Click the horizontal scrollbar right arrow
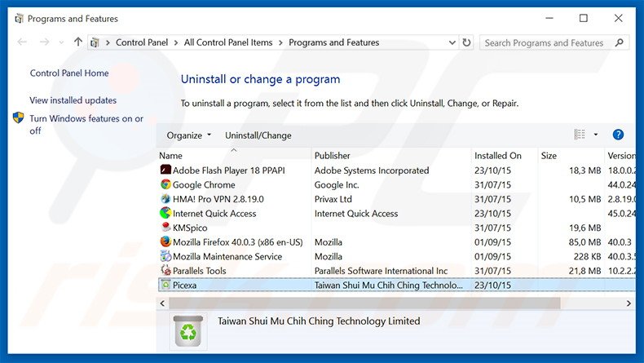This screenshot has height=363, width=644. pos(629,303)
